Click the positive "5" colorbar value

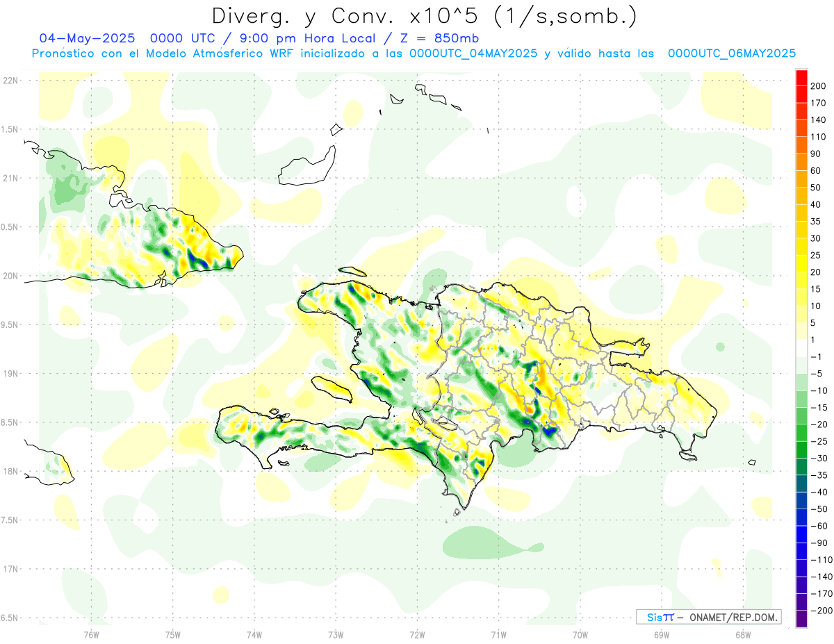coord(813,323)
